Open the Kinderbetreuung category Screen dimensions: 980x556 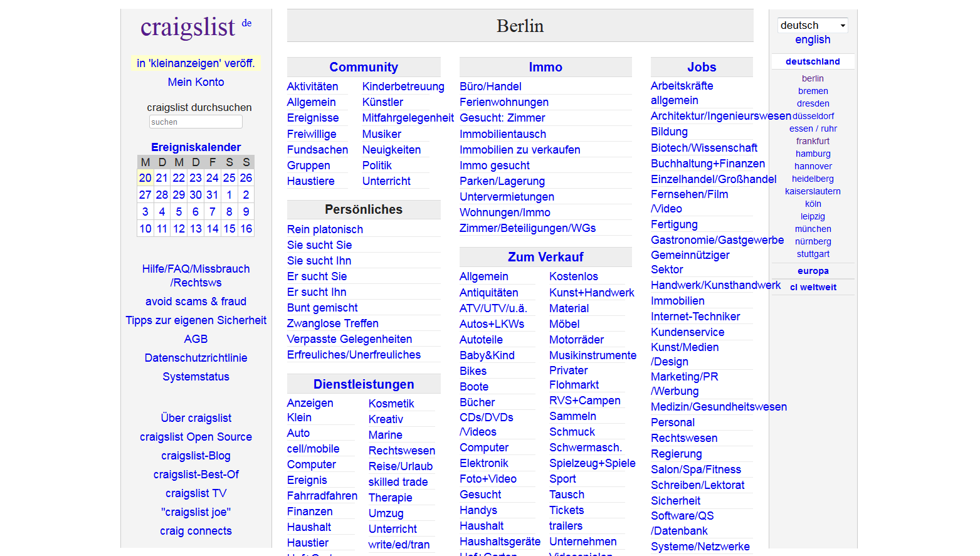403,87
